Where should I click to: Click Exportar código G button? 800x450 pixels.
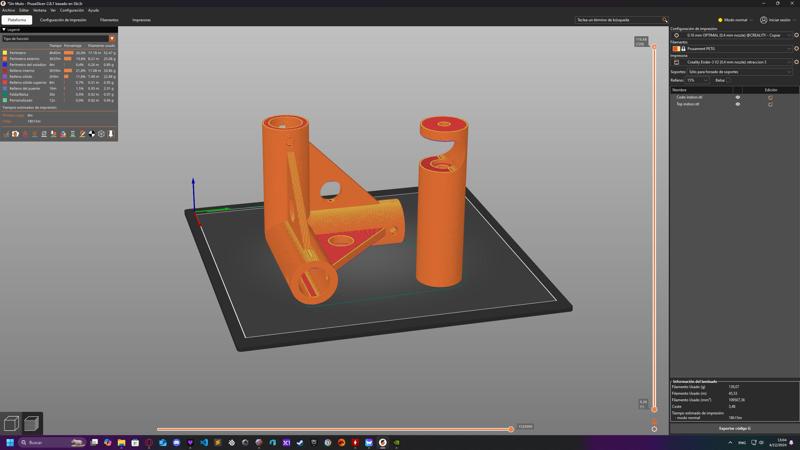pos(734,428)
